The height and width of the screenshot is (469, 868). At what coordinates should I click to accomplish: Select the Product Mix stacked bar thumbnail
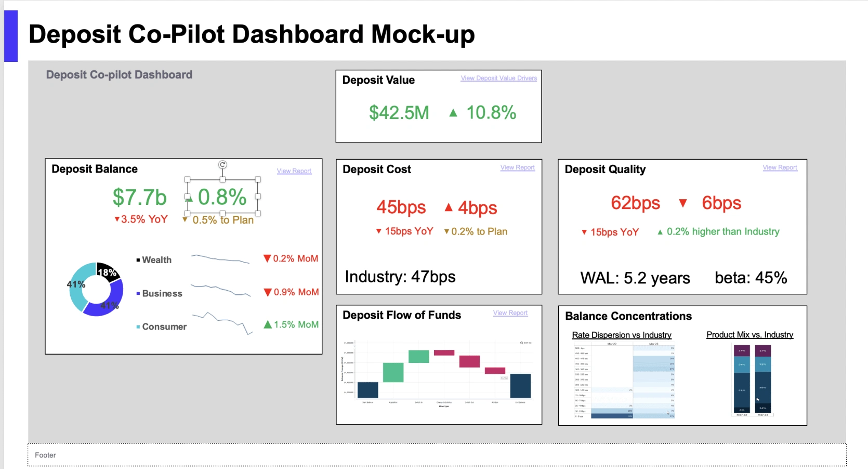[752, 380]
